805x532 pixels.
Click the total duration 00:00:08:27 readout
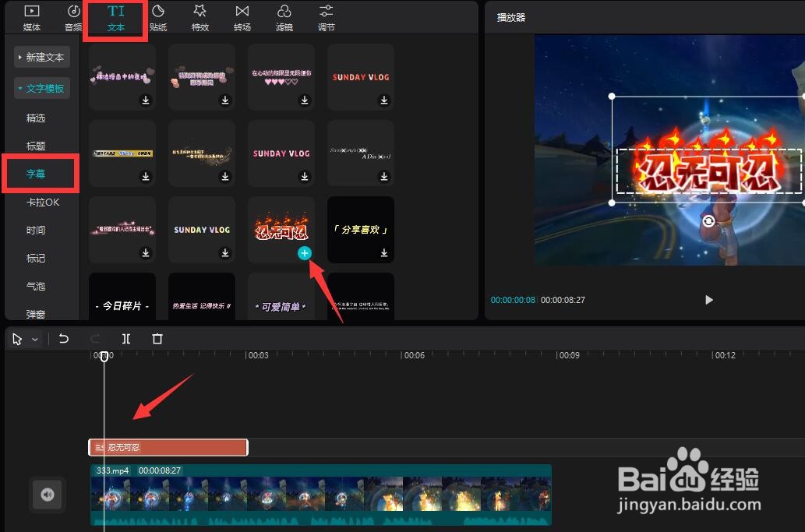point(563,300)
